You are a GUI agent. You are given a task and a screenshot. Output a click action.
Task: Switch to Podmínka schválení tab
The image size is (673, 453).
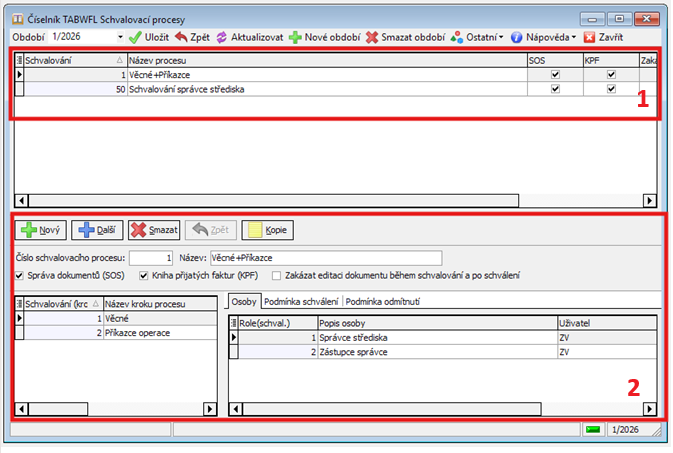301,301
